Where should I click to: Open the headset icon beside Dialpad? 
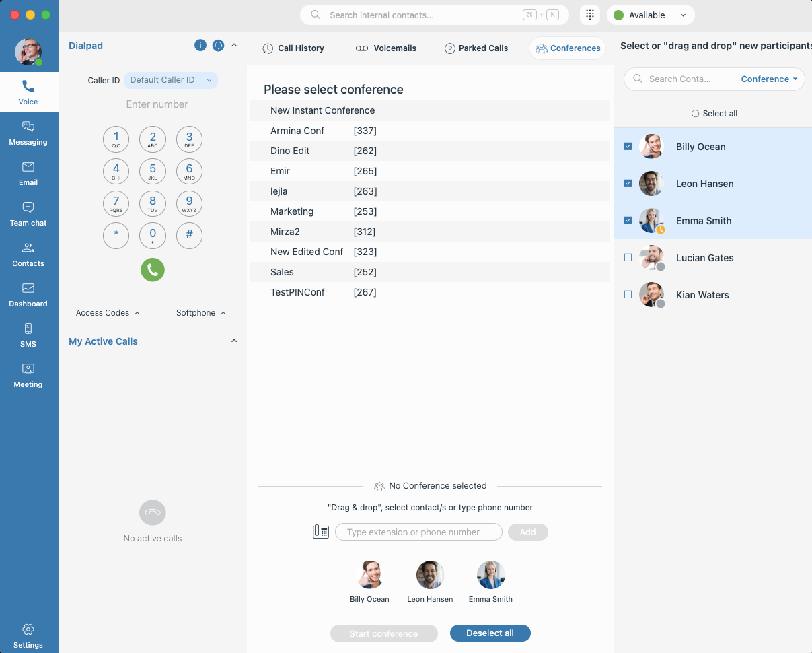[218, 46]
